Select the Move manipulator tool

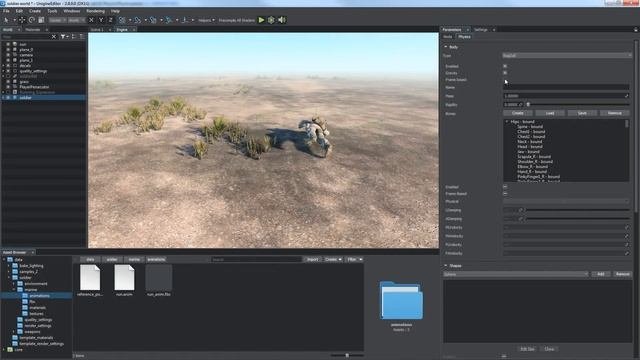(22, 20)
